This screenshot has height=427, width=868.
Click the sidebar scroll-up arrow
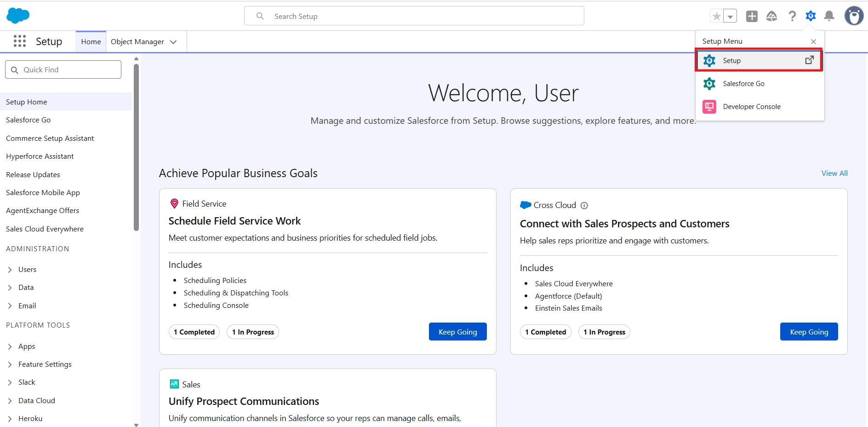[x=136, y=59]
